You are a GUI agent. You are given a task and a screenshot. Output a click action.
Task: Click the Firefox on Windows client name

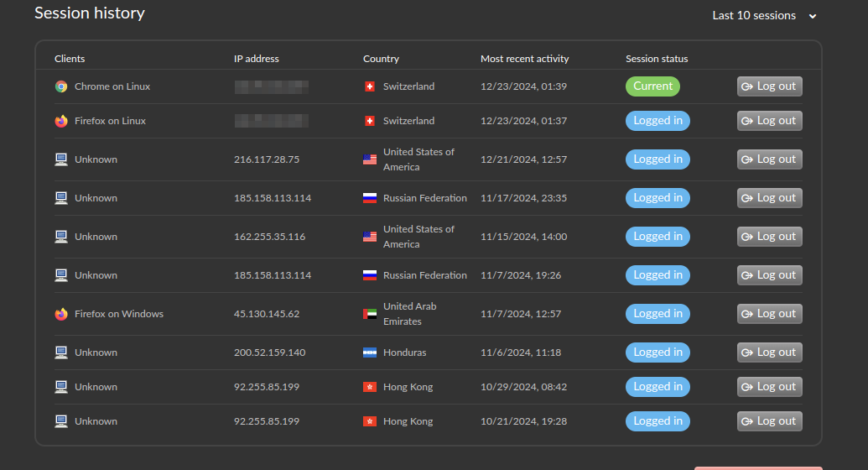[x=119, y=314]
